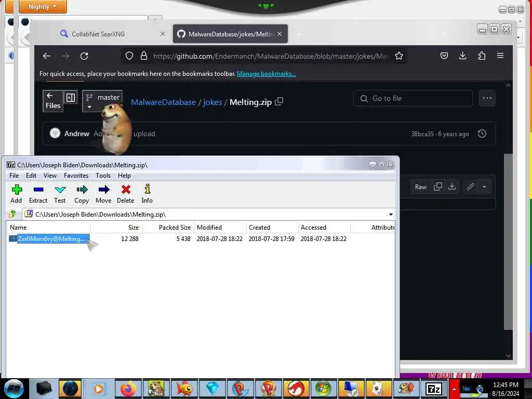This screenshot has width=532, height=399.
Task: Click the Go to file search box
Action: pyautogui.click(x=413, y=98)
